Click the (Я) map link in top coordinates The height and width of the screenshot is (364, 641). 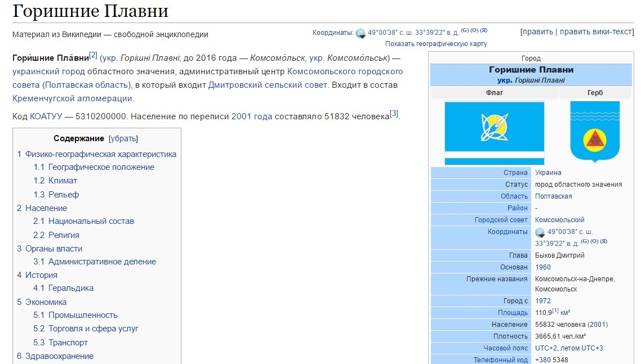click(x=483, y=30)
